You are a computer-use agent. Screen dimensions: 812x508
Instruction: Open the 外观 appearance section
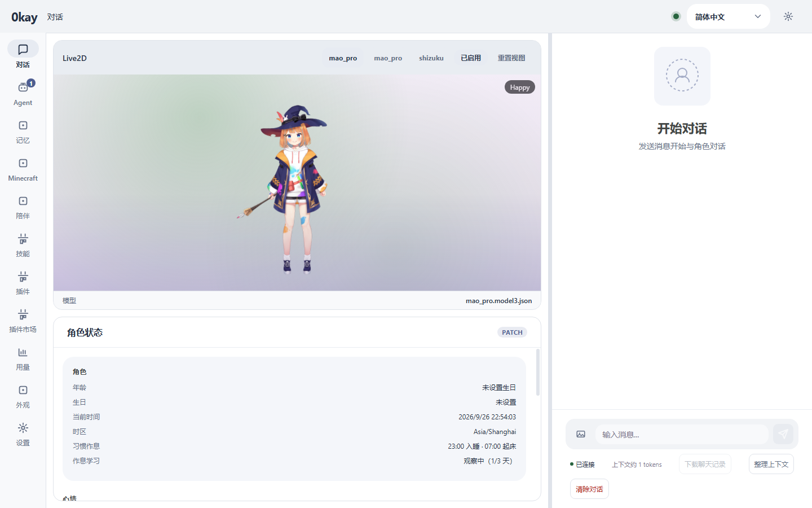click(23, 395)
